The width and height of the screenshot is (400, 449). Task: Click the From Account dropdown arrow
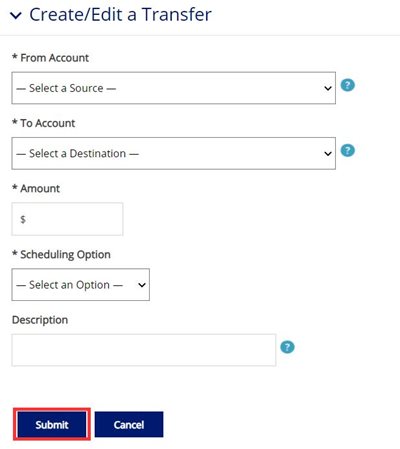(x=328, y=88)
